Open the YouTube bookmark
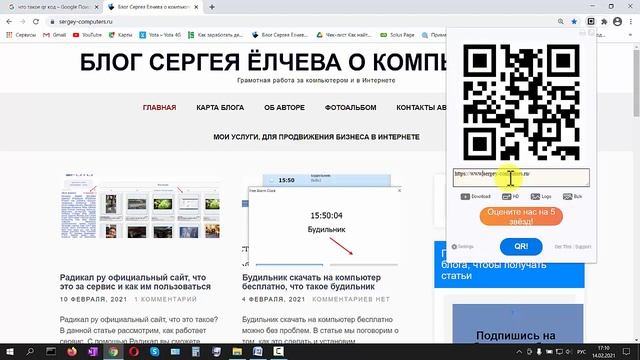 coord(87,35)
